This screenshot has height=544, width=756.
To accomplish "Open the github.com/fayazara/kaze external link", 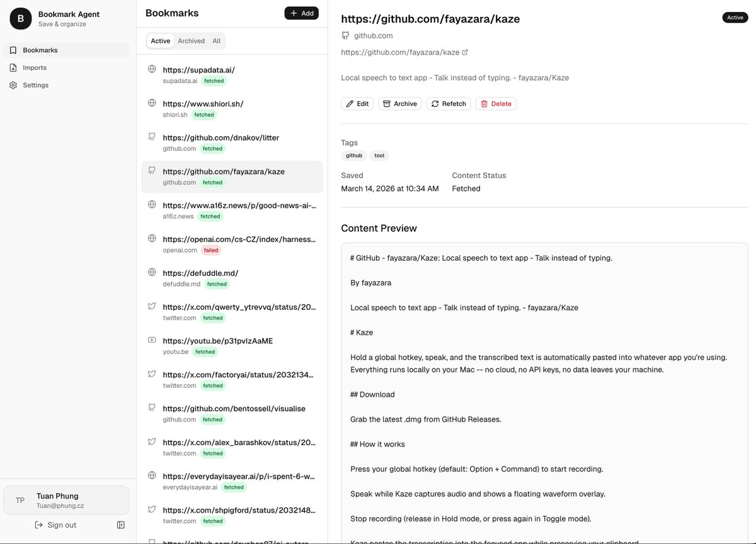I will [x=404, y=52].
